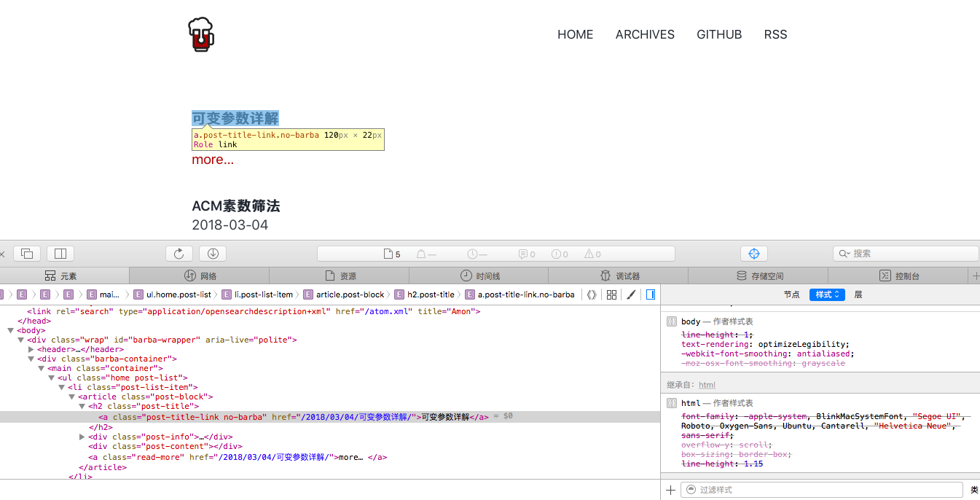Open the 可变参数详解 post title

(x=235, y=118)
